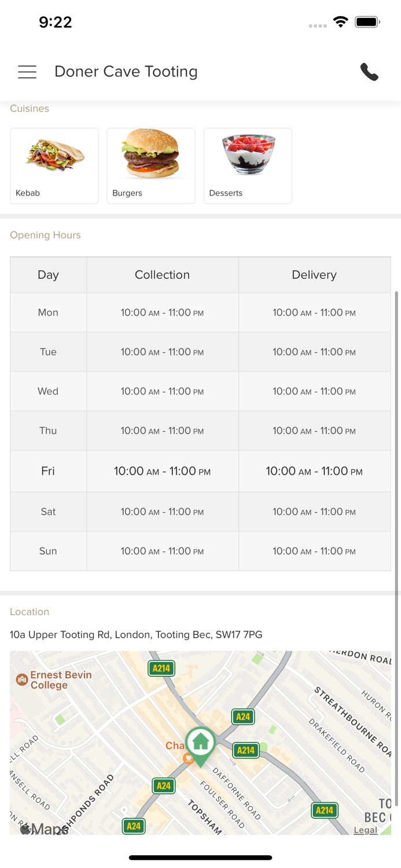Click the vertical scrollbar on right edge
Viewport: 401px width, 868px height.
tap(396, 440)
